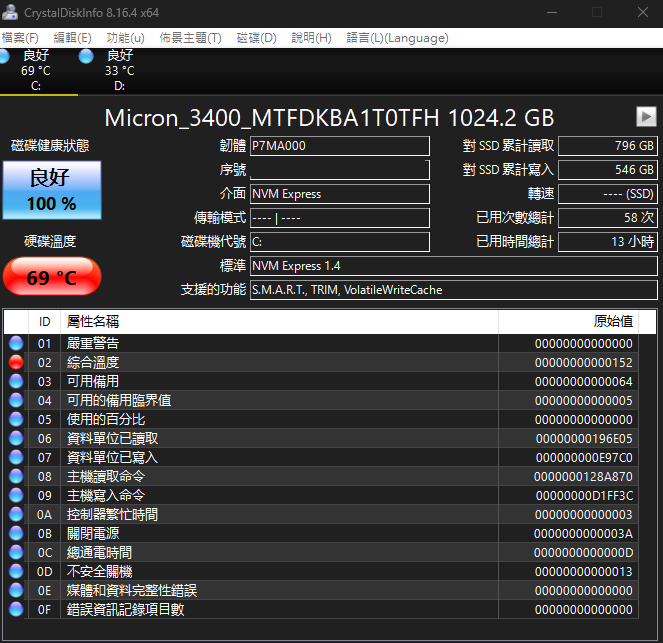Click the supported features field S.M.A.R.T., TRIM
663x643 pixels.
click(x=454, y=290)
